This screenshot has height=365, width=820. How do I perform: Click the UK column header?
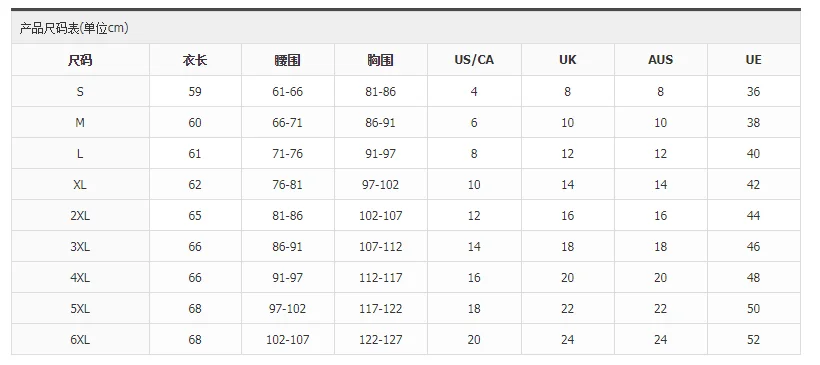[567, 60]
